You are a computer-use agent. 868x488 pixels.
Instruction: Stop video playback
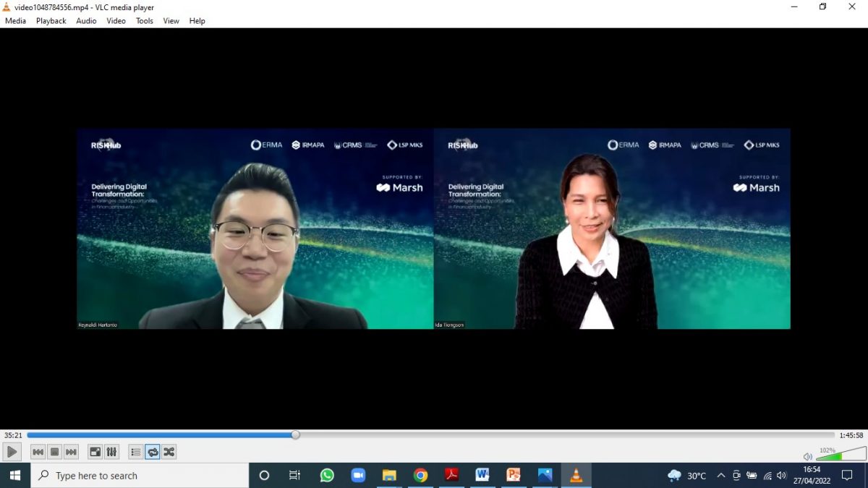[54, 452]
